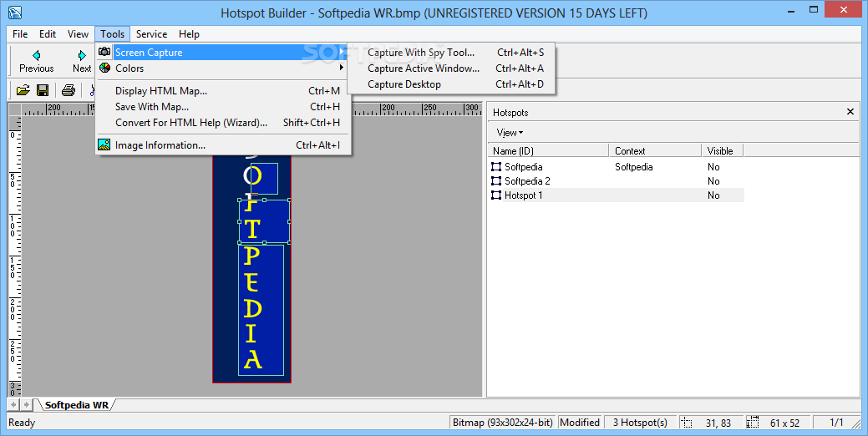This screenshot has width=868, height=436.
Task: Click the Ready status text
Action: click(22, 423)
